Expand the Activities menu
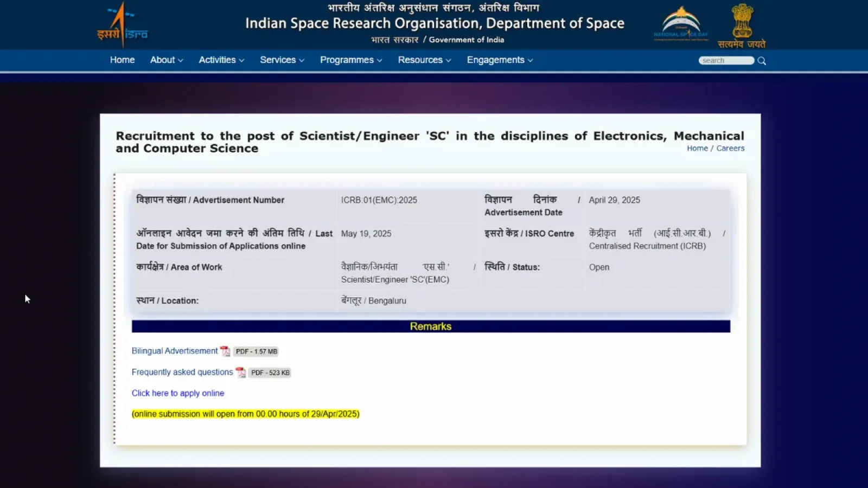Screen dimensions: 868x488 221,60
